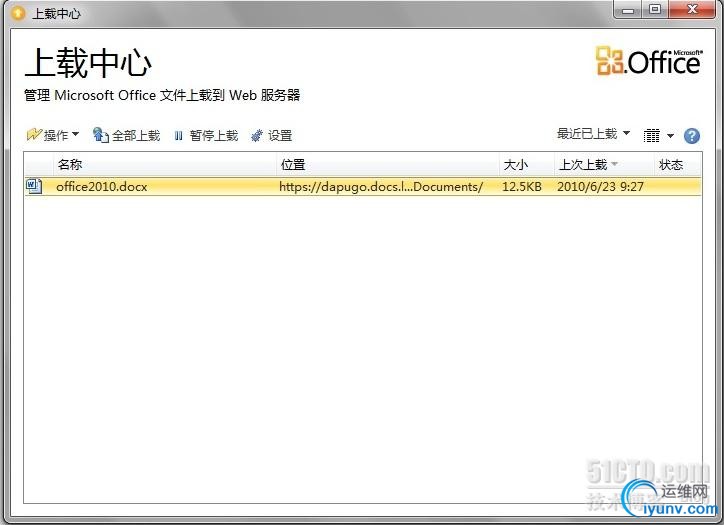The image size is (724, 525).
Task: Click the 状态 column header
Action: pyautogui.click(x=677, y=165)
